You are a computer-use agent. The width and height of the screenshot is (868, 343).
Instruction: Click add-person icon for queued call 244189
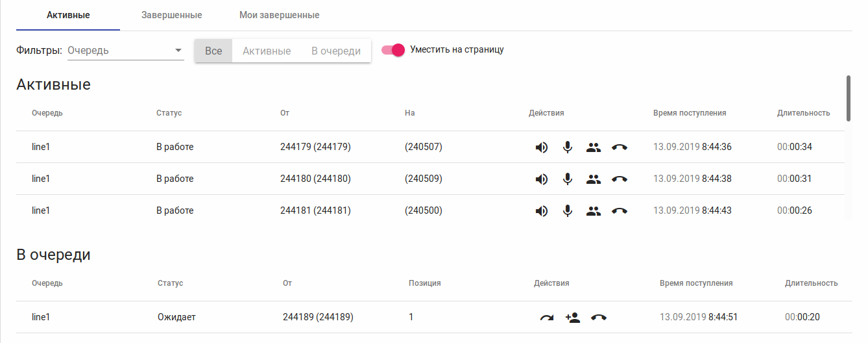point(573,318)
